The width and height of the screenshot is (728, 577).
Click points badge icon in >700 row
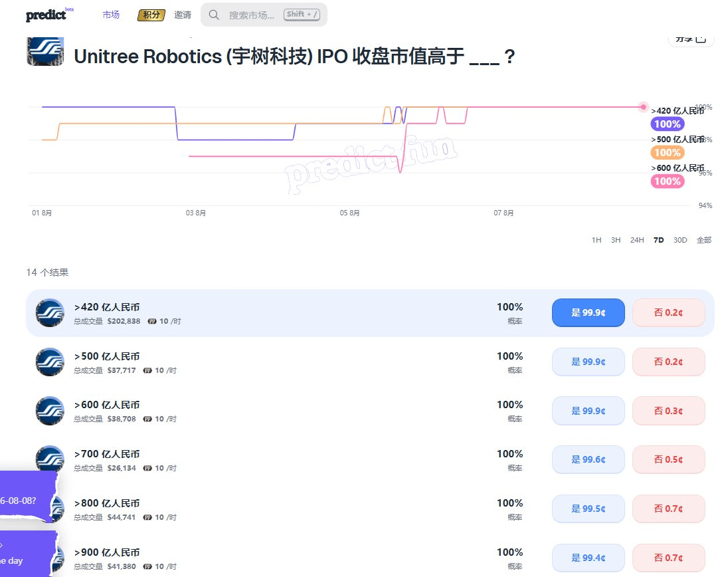click(x=147, y=468)
